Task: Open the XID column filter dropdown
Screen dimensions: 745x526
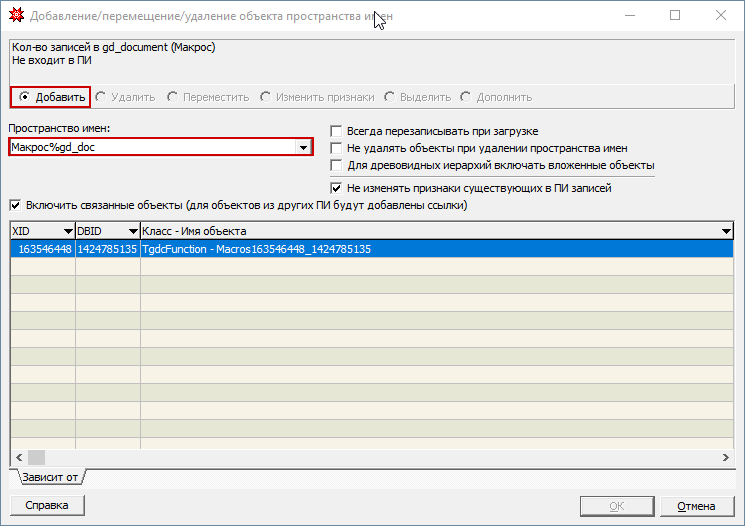Action: click(x=67, y=232)
